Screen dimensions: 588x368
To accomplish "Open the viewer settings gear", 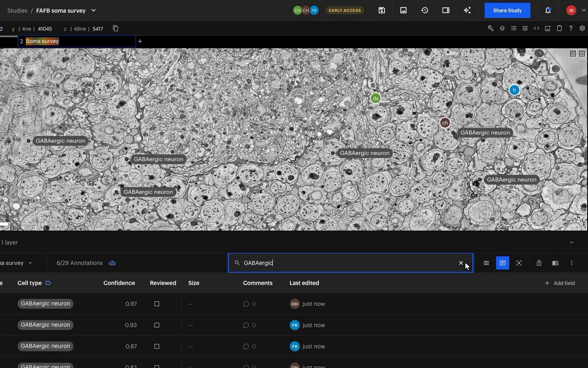I will [582, 28].
